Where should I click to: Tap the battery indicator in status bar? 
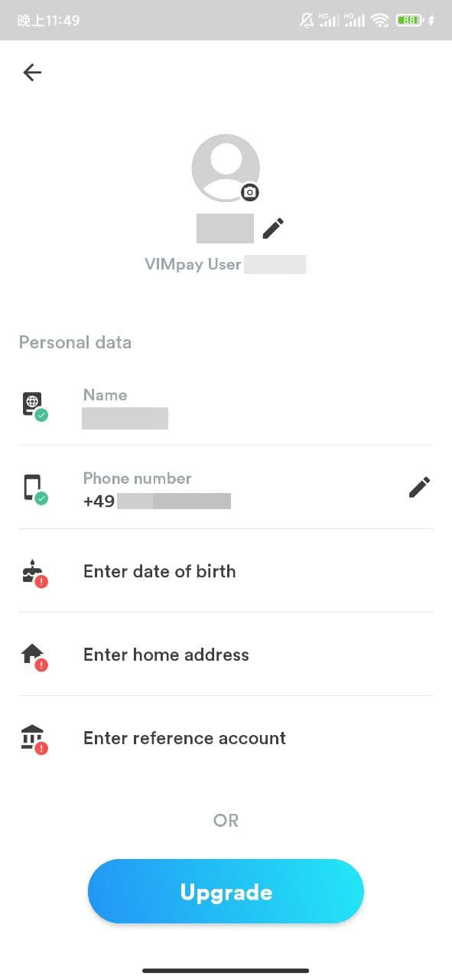[x=409, y=21]
